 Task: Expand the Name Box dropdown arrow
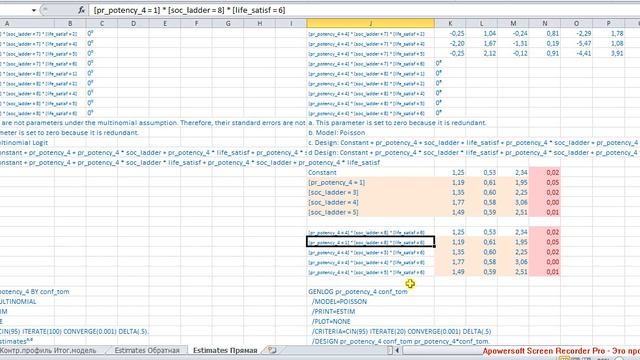[x=34, y=10]
